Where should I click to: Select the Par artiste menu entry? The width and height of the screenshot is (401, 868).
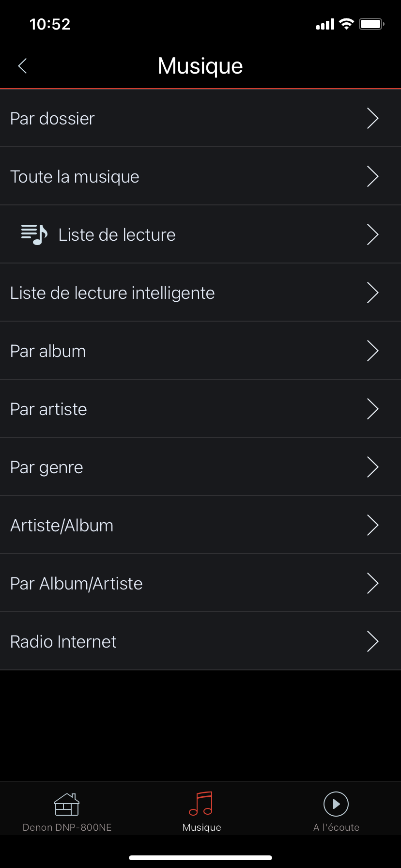click(49, 409)
